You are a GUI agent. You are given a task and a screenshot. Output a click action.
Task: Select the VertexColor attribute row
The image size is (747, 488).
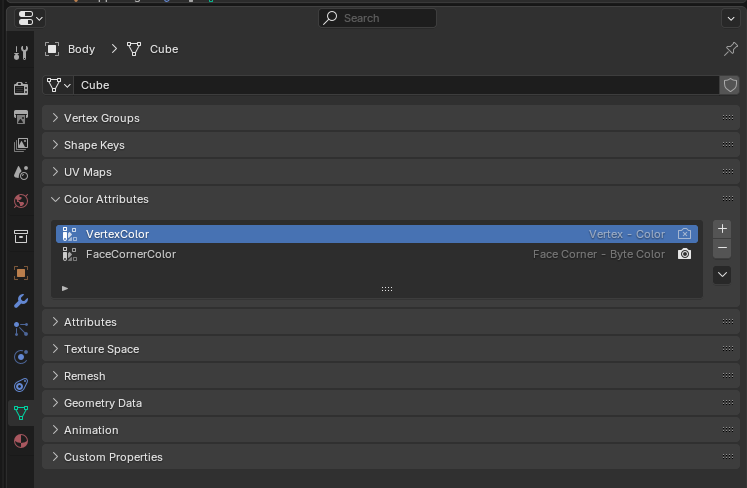click(377, 234)
